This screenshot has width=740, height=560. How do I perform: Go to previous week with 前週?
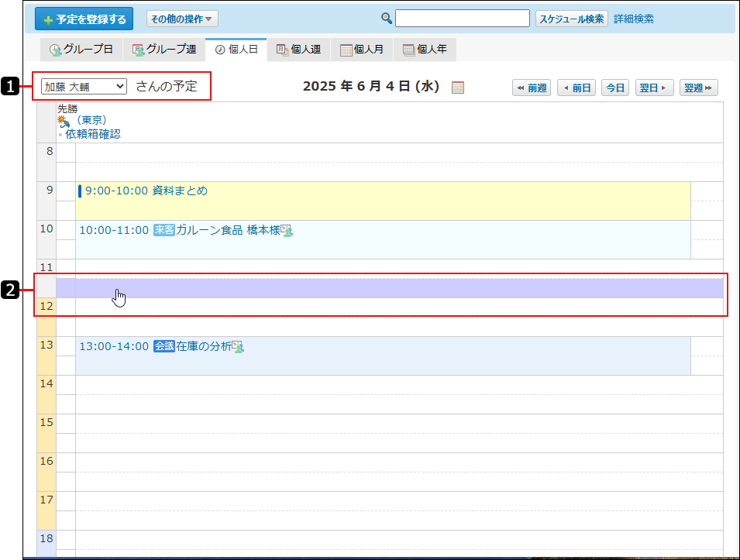point(532,88)
